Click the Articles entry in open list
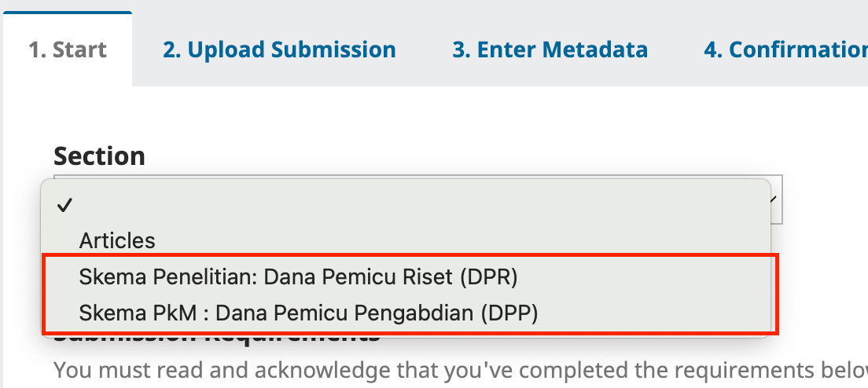Viewport: 868px width, 388px height. pos(117,240)
